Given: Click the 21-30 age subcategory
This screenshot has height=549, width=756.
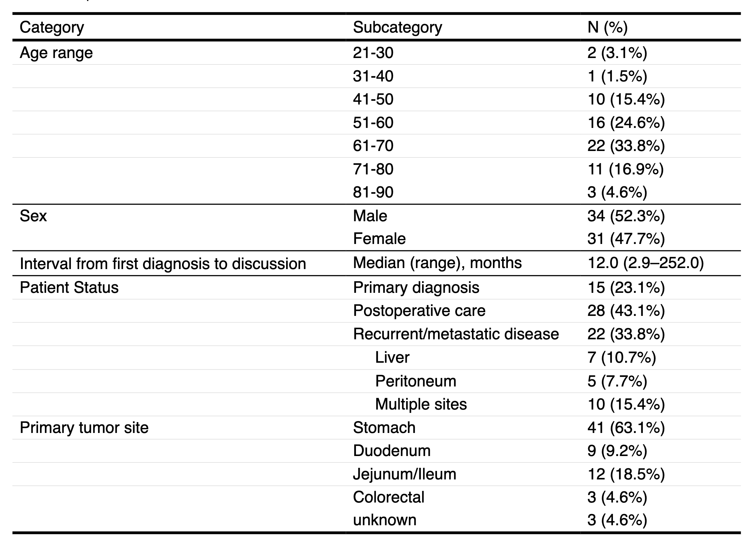Looking at the screenshot, I should pos(373,53).
